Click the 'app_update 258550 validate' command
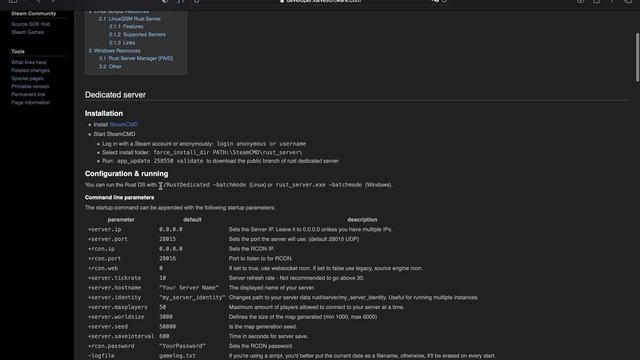The height and width of the screenshot is (360, 640). click(160, 161)
